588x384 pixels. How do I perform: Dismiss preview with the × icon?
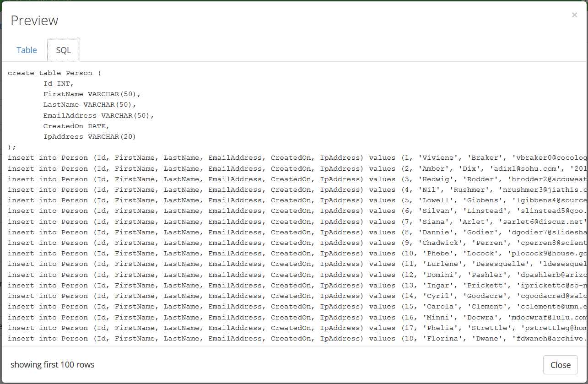coord(574,15)
